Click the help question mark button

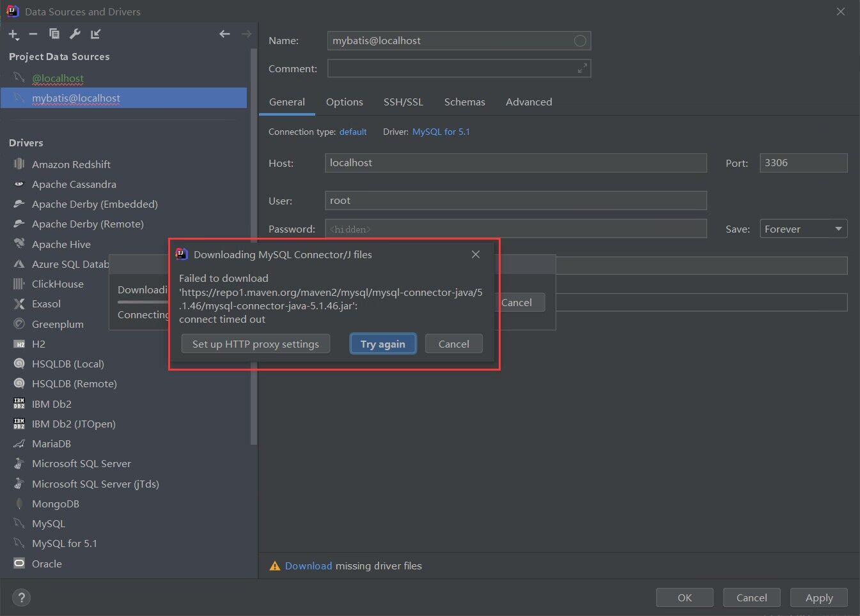coord(22,597)
